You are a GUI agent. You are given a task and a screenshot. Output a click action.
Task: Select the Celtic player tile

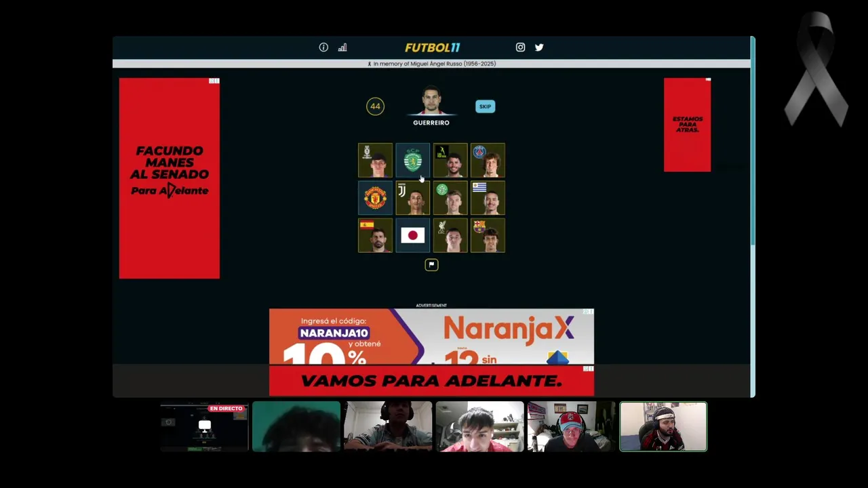point(450,198)
